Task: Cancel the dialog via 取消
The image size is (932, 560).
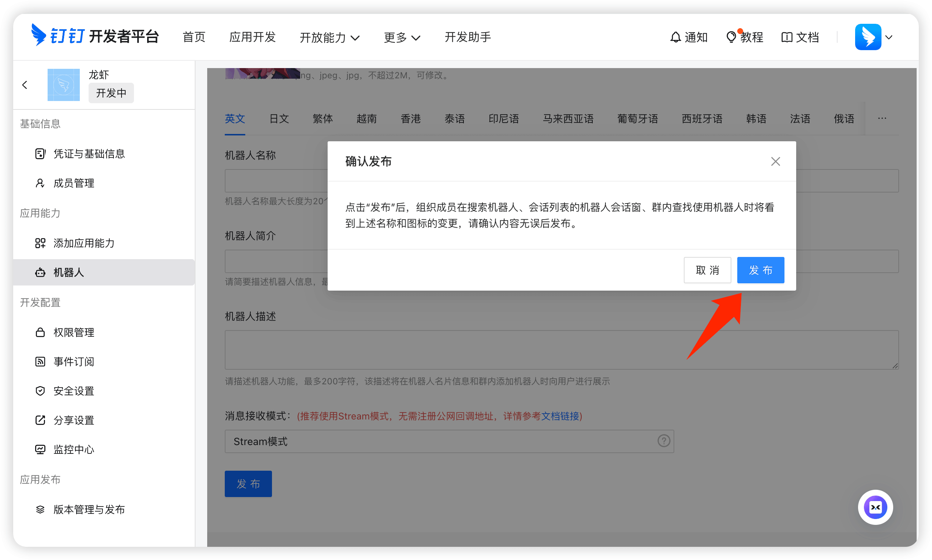Action: [x=707, y=270]
